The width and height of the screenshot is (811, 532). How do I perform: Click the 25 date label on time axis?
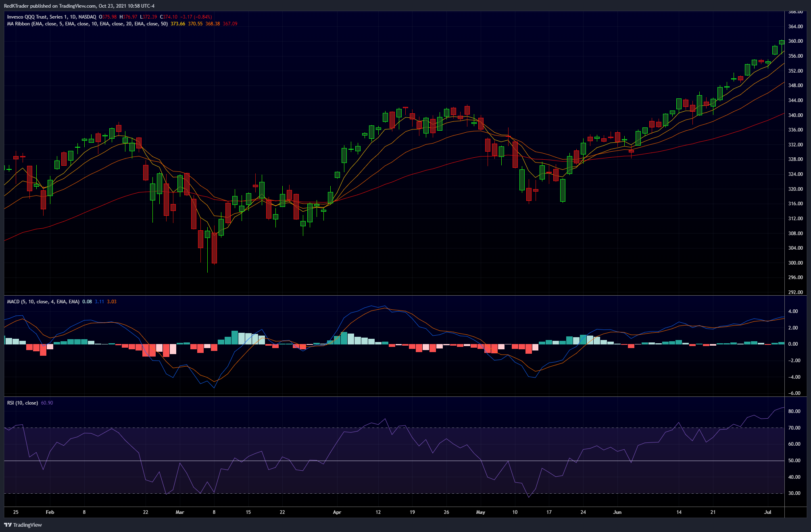tap(16, 512)
